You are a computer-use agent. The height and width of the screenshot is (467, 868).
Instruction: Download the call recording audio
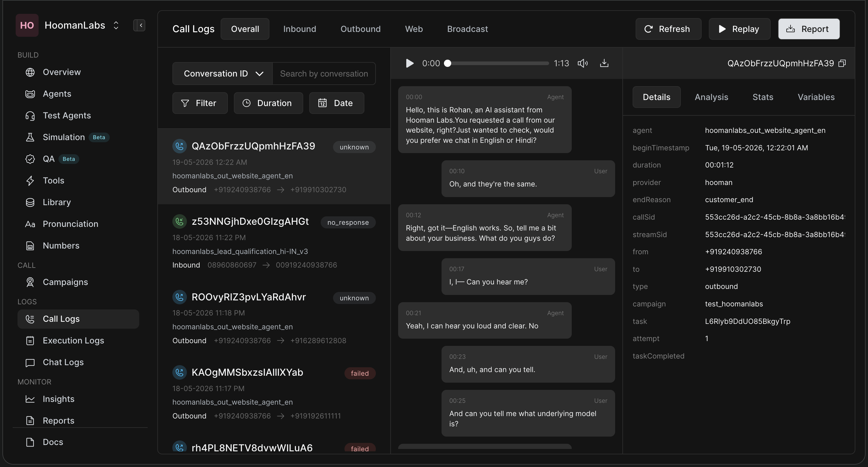click(x=604, y=63)
